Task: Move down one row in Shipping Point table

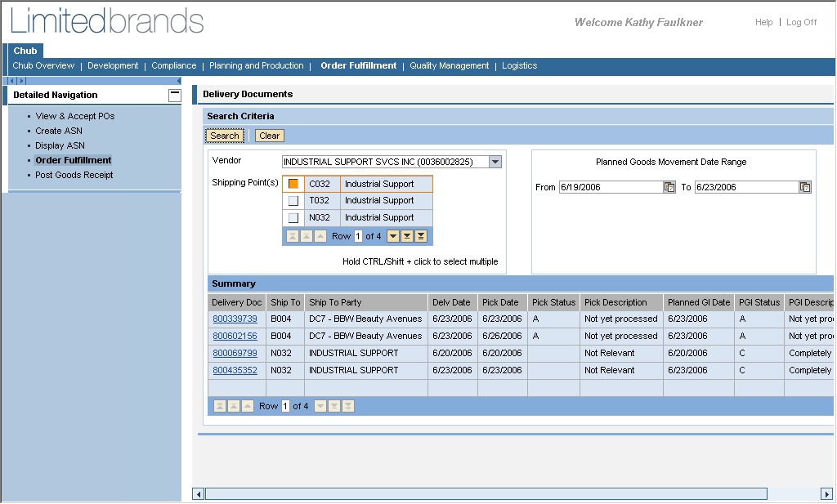Action: pyautogui.click(x=393, y=236)
